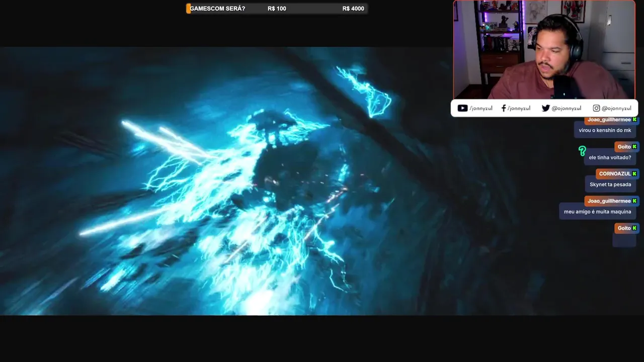
Task: Click the empty chat bubble under the last Goito
Action: [624, 240]
